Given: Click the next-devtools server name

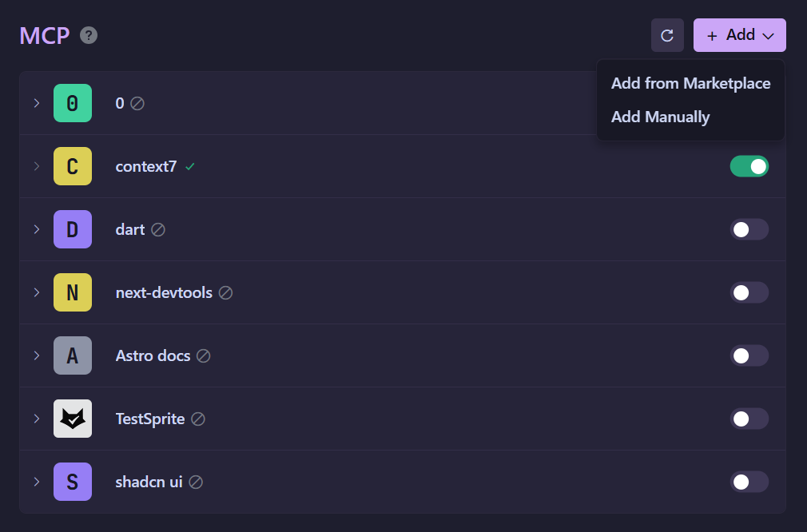Looking at the screenshot, I should pyautogui.click(x=164, y=292).
